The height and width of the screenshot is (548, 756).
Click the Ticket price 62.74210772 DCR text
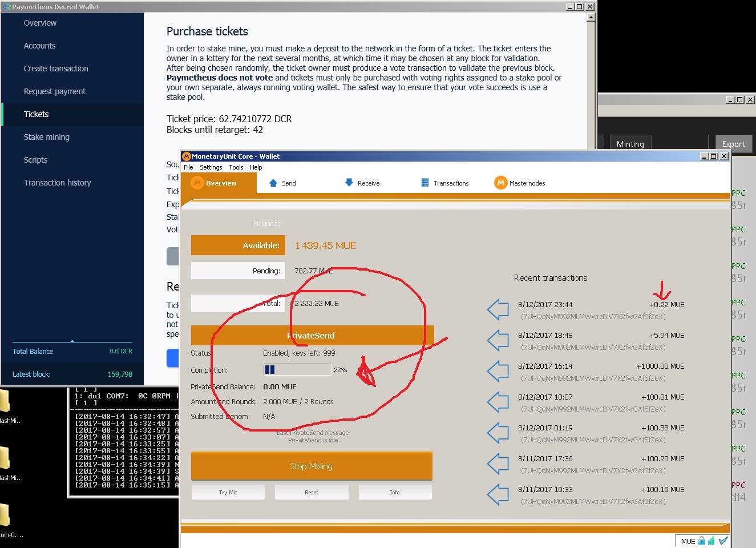pyautogui.click(x=229, y=119)
